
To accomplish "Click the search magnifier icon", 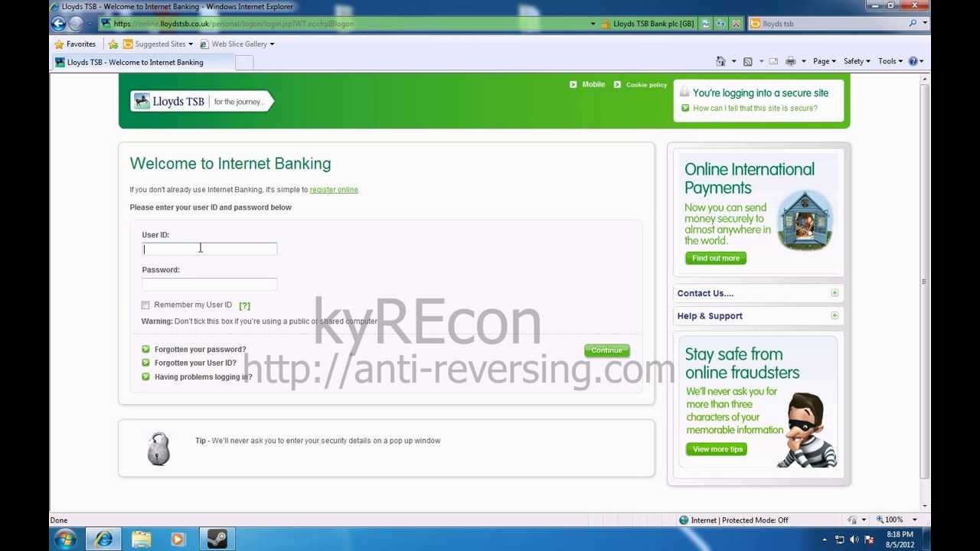I will [913, 24].
